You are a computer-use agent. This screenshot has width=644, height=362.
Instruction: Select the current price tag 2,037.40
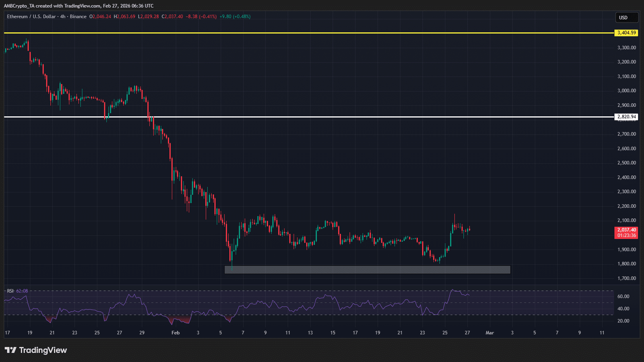coord(626,230)
